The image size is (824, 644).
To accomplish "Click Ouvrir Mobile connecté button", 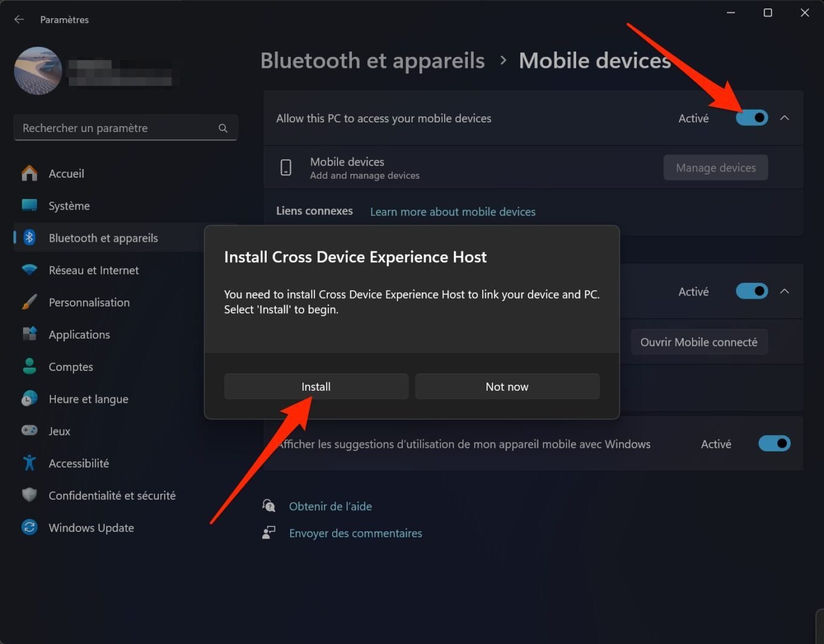I will [x=699, y=342].
